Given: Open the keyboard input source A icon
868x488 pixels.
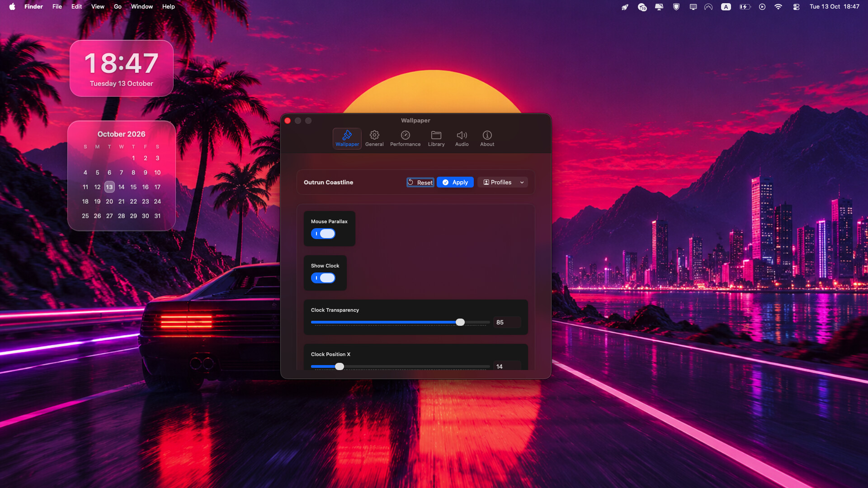Looking at the screenshot, I should point(726,7).
